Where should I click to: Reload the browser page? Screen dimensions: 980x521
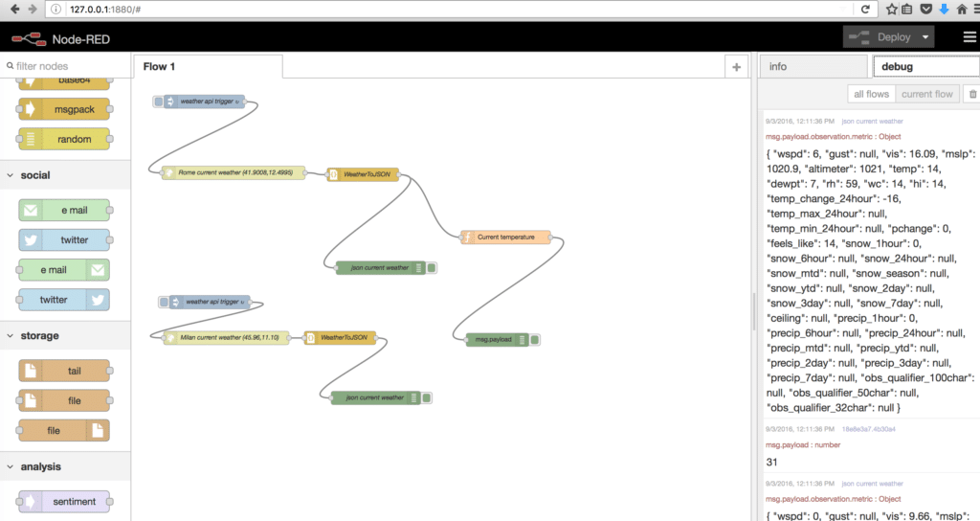[x=865, y=10]
